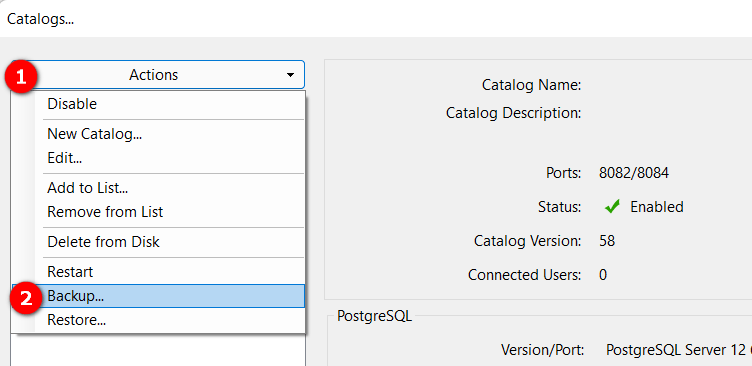Select Restart in the Actions menu

(169, 272)
